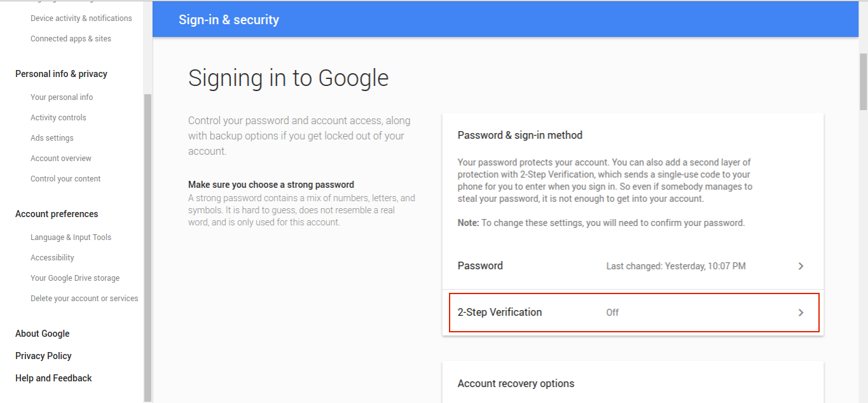Navigate to Activity controls
Viewport: 868px width, 403px height.
pos(59,118)
